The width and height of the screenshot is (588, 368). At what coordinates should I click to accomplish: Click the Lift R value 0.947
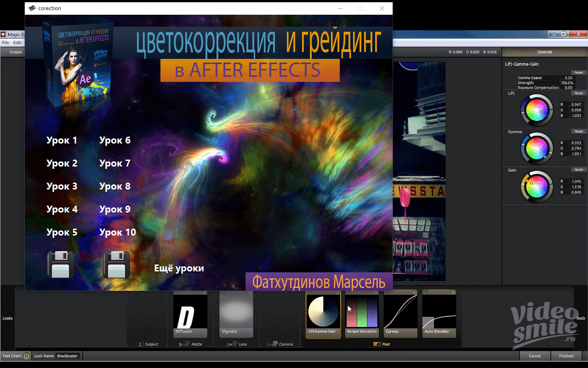pyautogui.click(x=576, y=104)
